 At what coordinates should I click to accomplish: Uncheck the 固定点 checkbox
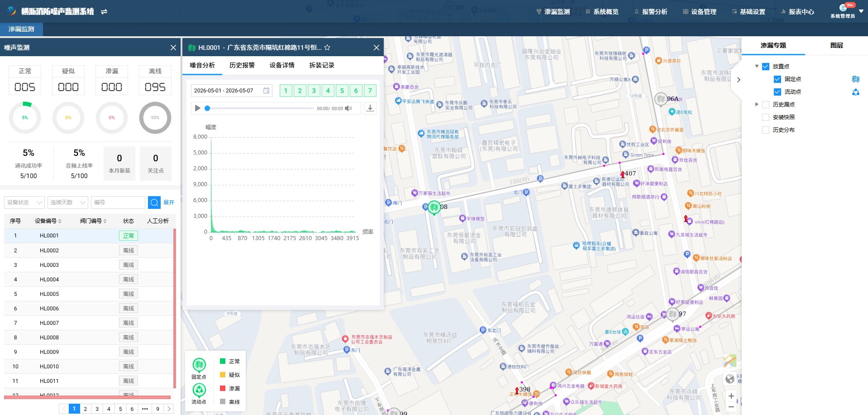pyautogui.click(x=777, y=79)
